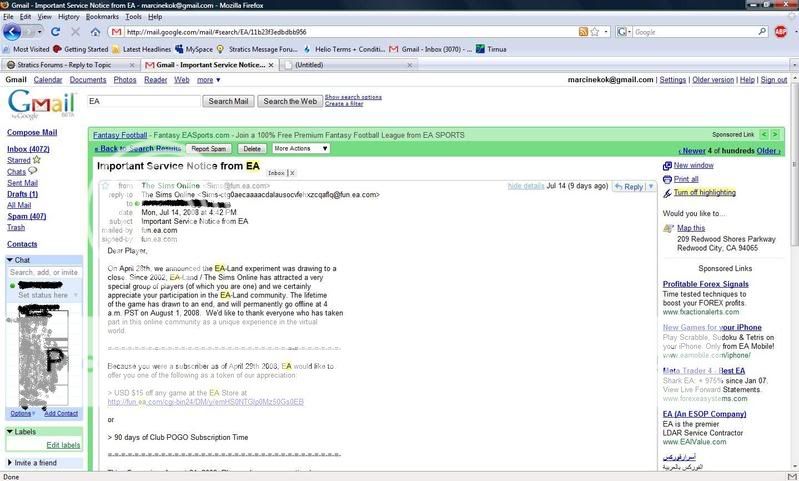Open the Timua bookmark

click(491, 49)
